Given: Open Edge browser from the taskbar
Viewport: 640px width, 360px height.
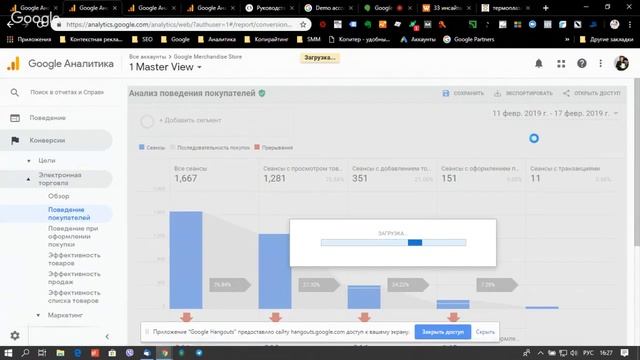Looking at the screenshot, I should (78, 353).
